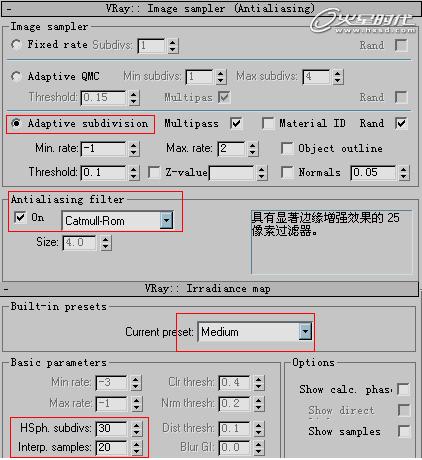Toggle the Multipass checkbox for Adaptive subdivision
Viewport: 422px width, 460px height.
[x=236, y=124]
